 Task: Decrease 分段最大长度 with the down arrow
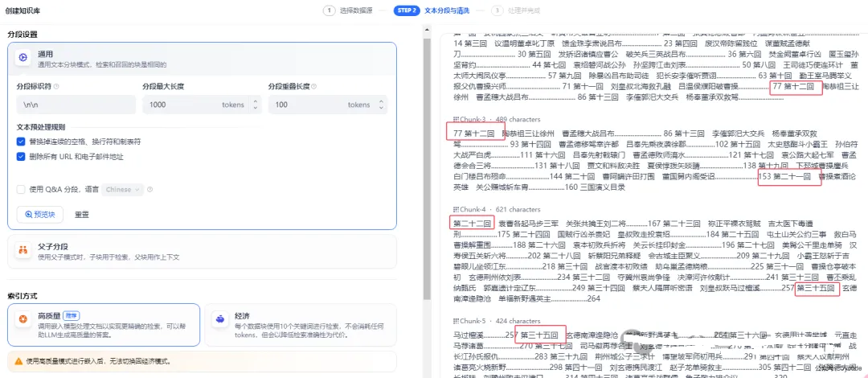pyautogui.click(x=256, y=108)
